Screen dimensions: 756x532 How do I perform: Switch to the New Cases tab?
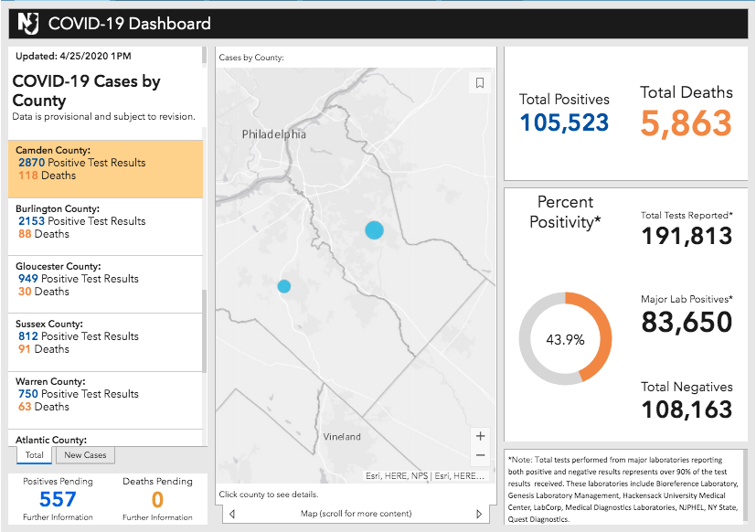[85, 455]
